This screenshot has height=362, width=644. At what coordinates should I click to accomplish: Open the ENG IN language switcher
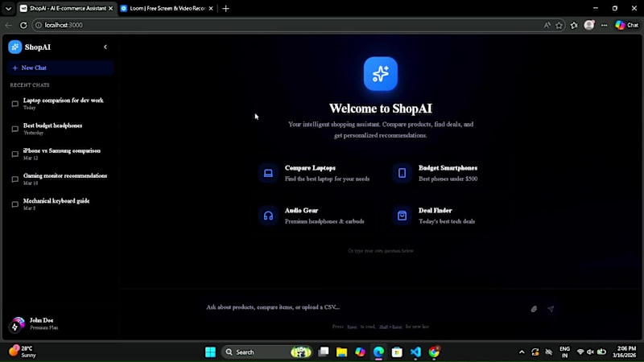pos(565,352)
